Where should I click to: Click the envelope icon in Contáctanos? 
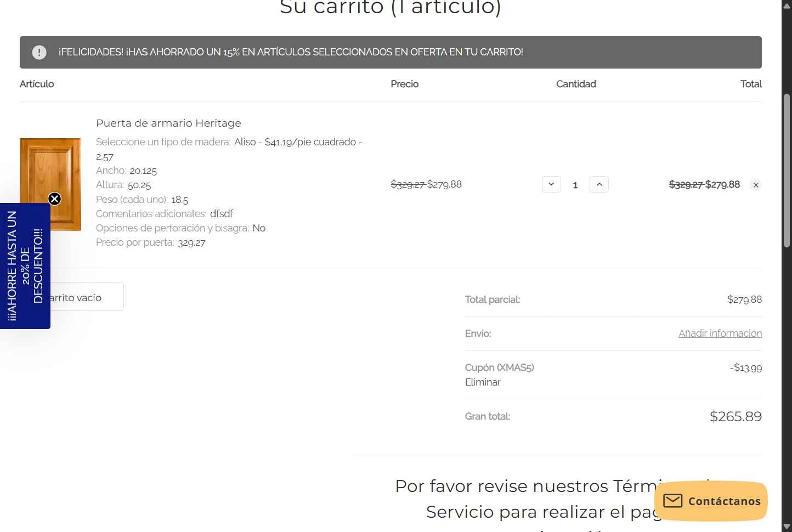(673, 501)
